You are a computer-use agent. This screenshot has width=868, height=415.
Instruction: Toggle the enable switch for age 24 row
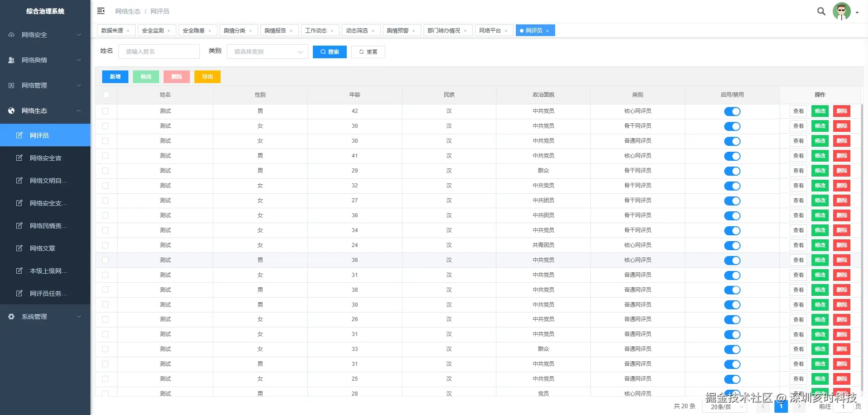point(732,246)
